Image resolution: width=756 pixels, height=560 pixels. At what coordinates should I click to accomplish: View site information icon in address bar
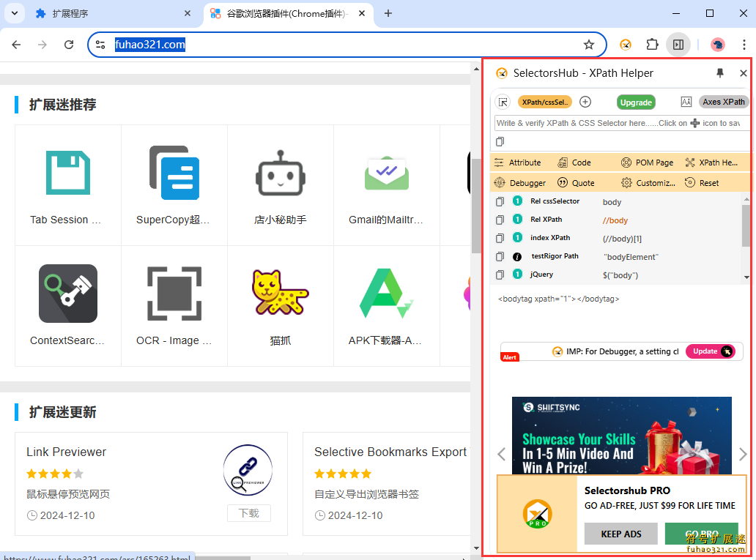coord(100,45)
